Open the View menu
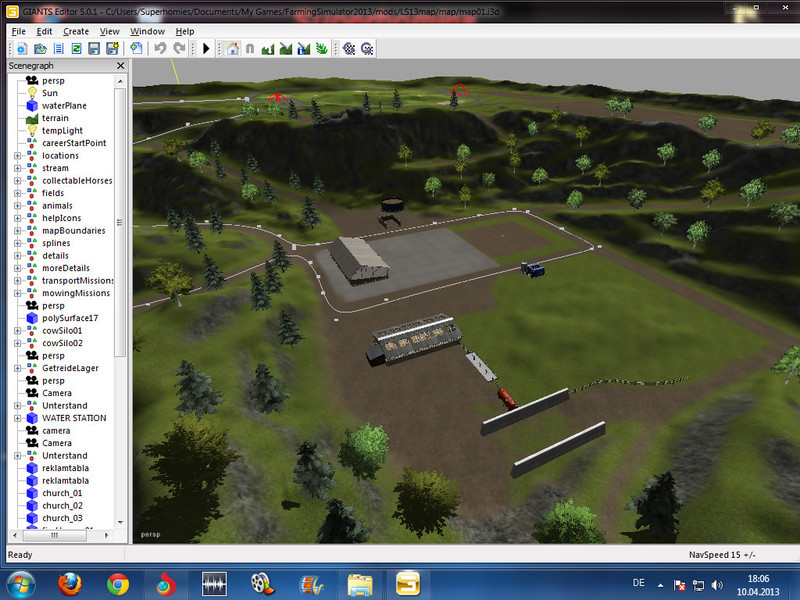This screenshot has height=600, width=800. pos(109,32)
